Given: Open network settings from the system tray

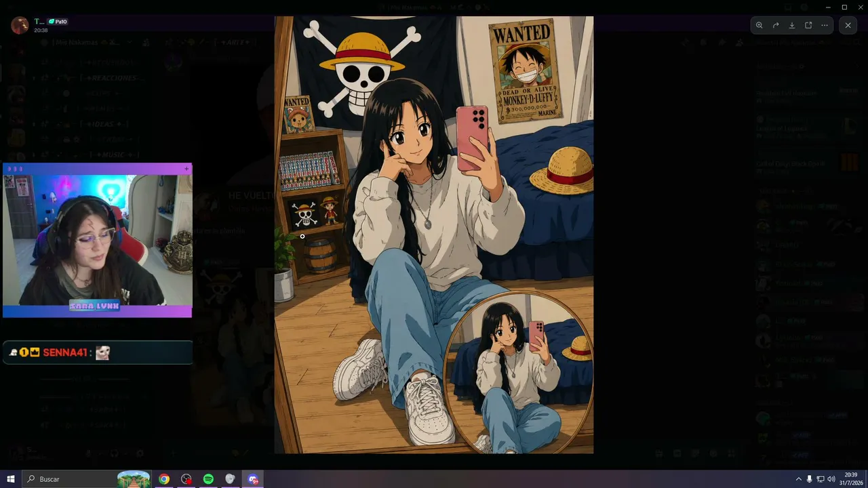Looking at the screenshot, I should click(820, 479).
